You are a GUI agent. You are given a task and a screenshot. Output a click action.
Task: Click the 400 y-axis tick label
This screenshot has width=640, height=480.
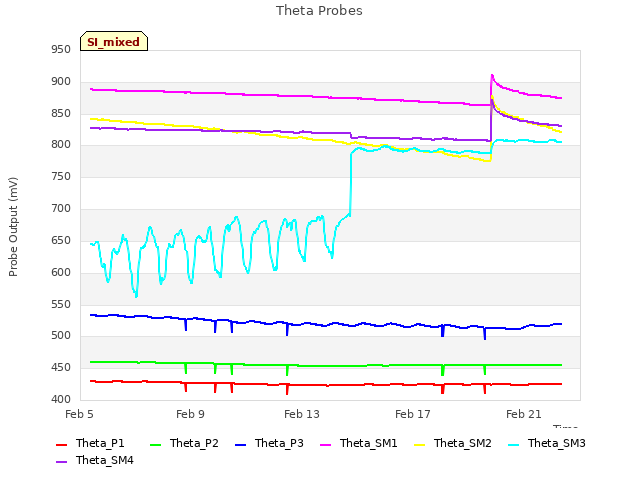pyautogui.click(x=61, y=399)
